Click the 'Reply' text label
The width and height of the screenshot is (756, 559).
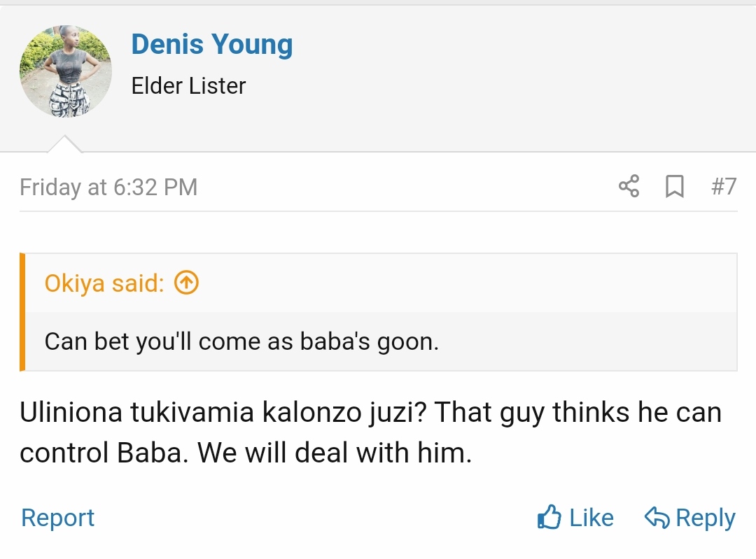click(705, 518)
